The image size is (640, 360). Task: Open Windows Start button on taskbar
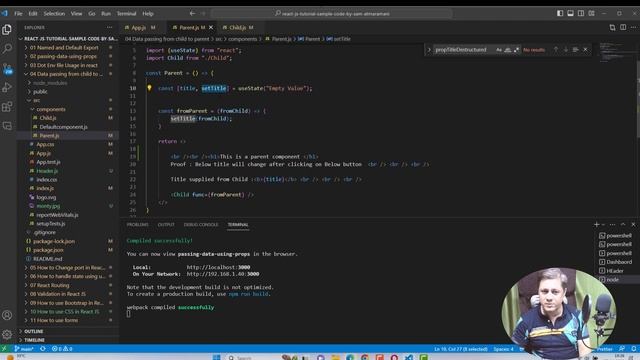pyautogui.click(x=216, y=358)
